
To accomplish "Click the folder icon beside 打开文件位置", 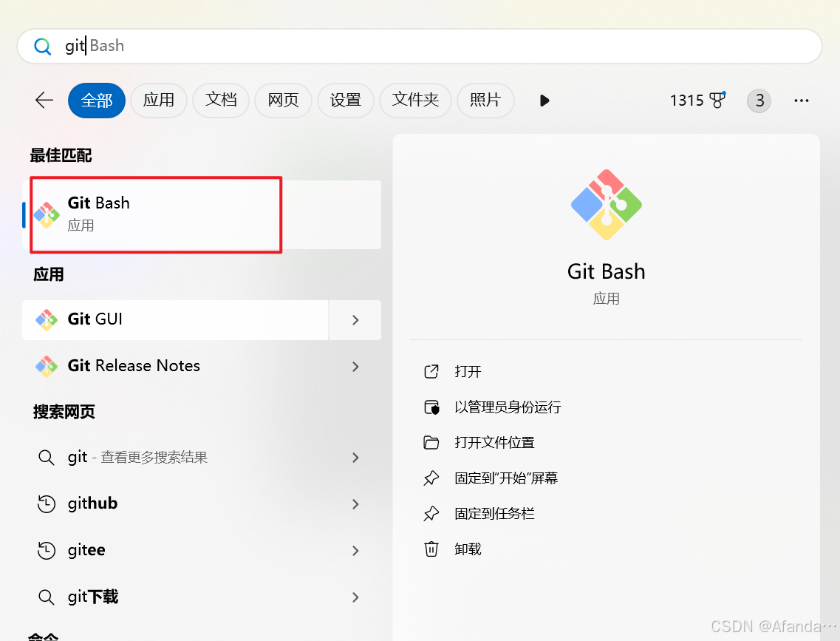I will pos(431,443).
